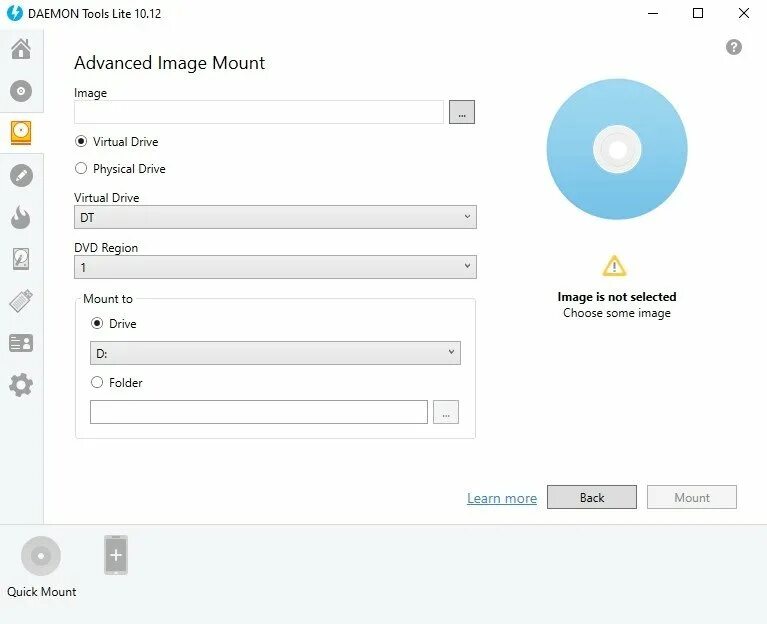The width and height of the screenshot is (767, 624).
Task: Click the help question mark icon
Action: [x=733, y=47]
